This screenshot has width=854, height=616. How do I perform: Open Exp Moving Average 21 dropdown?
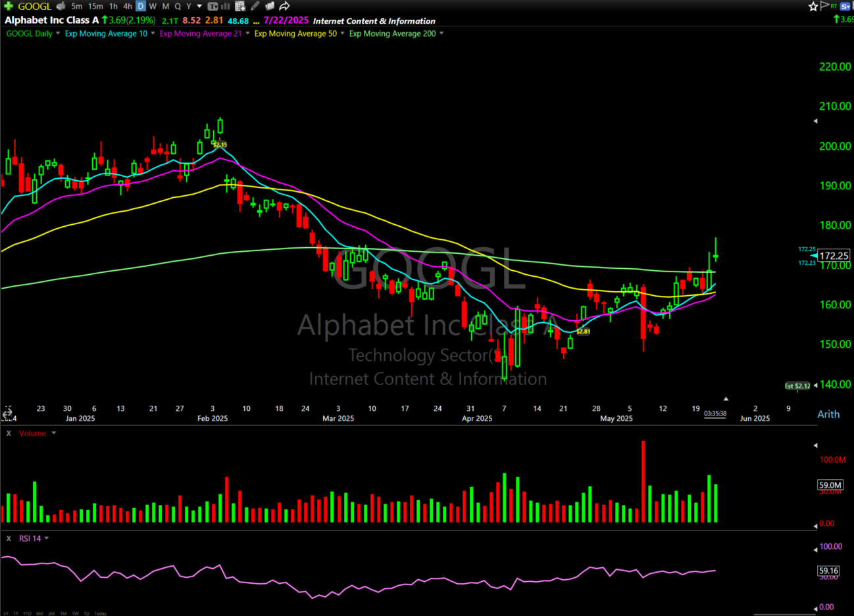tap(247, 34)
